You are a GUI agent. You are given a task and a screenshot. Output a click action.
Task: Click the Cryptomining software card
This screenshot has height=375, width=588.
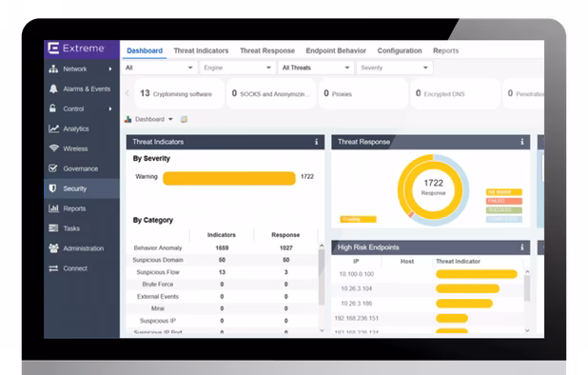(179, 93)
